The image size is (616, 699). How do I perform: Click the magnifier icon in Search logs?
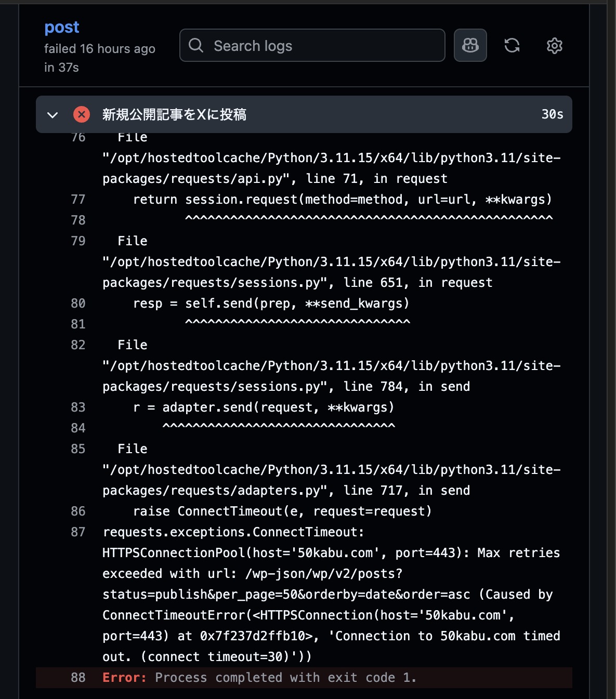tap(196, 45)
